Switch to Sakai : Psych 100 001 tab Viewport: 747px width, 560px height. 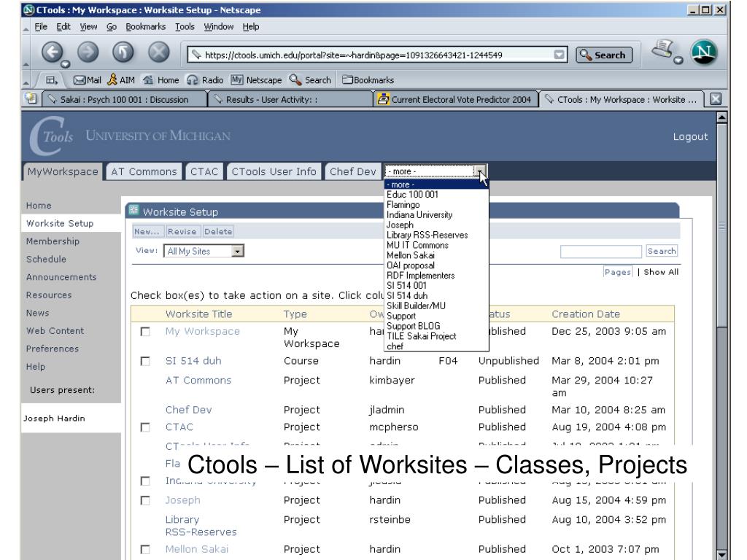124,99
